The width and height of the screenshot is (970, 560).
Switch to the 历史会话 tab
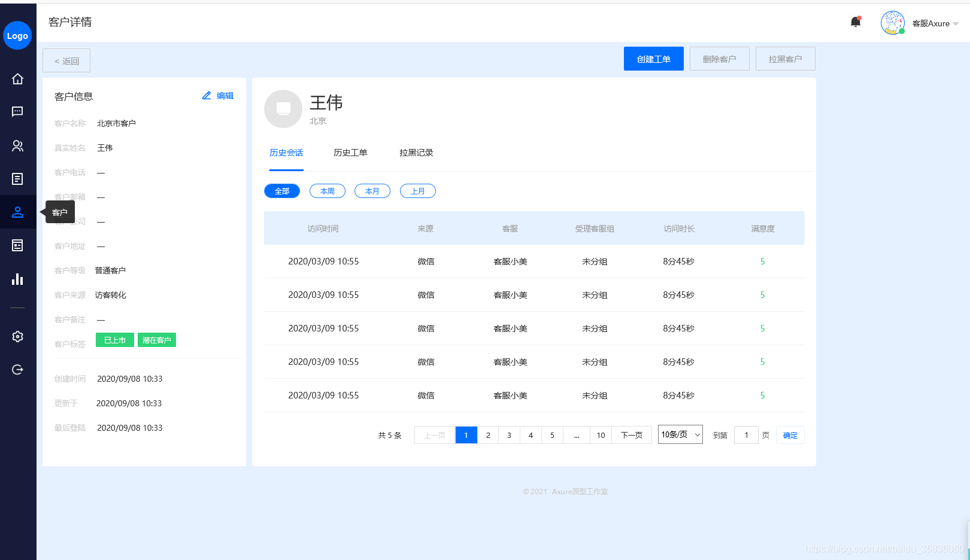point(286,153)
